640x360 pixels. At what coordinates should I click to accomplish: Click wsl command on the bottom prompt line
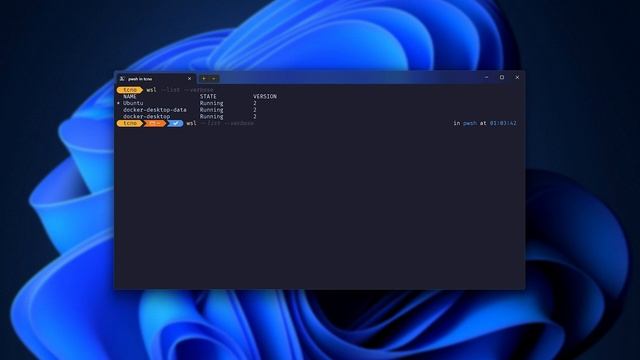point(191,123)
